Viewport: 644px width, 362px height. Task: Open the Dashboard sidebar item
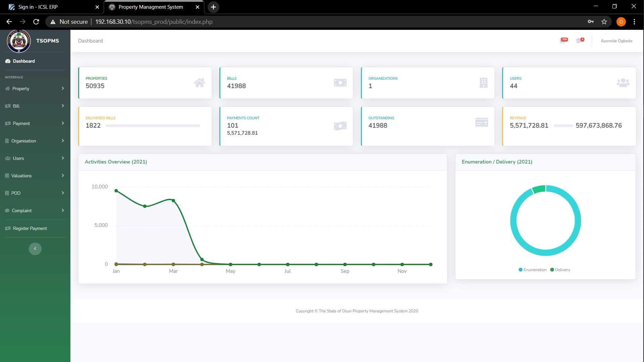[20, 61]
